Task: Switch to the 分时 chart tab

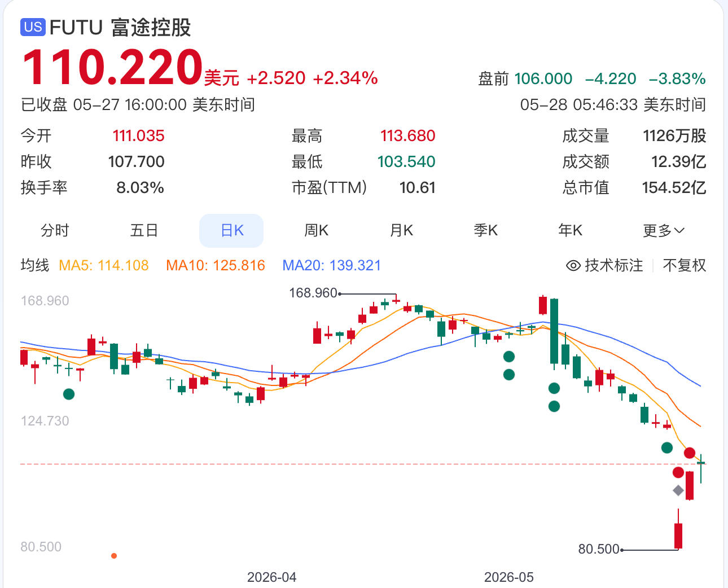Action: coord(55,230)
